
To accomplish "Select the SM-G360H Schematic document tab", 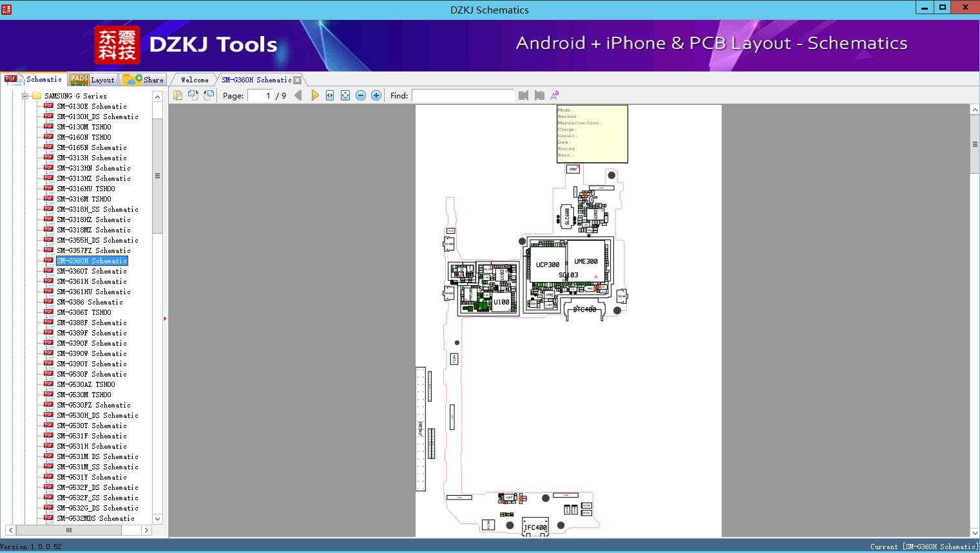I will click(x=256, y=80).
